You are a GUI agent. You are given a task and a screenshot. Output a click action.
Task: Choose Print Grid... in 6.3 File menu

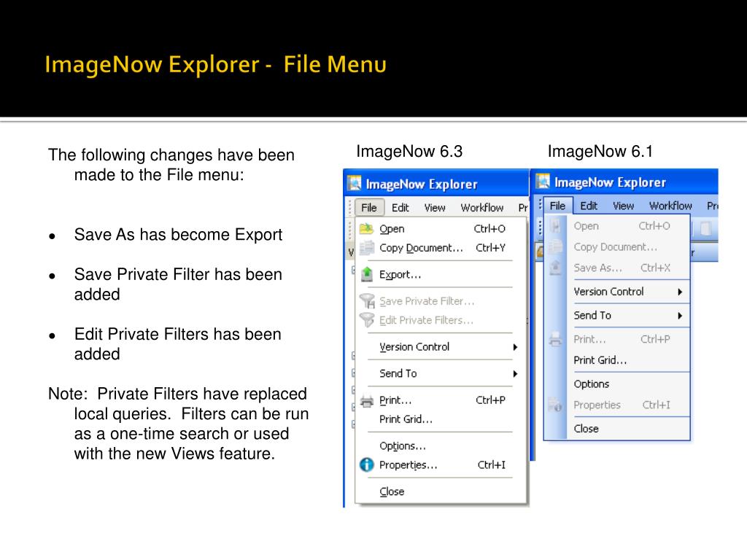click(441, 419)
